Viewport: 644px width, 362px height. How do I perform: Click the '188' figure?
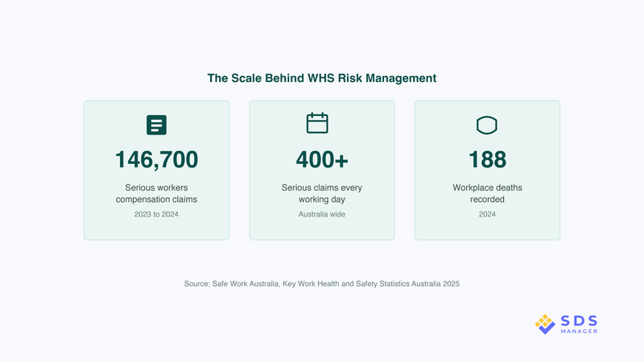[487, 159]
